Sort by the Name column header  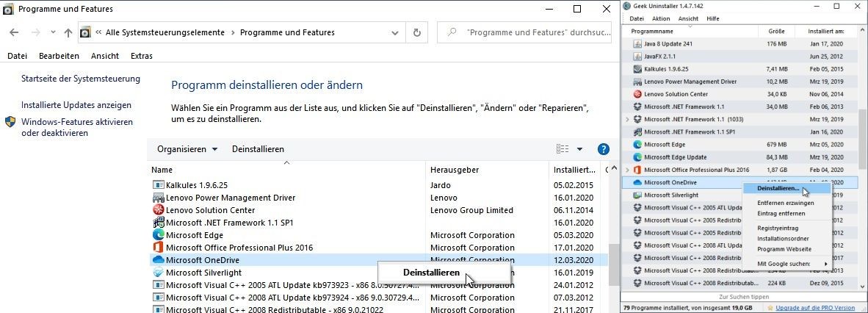click(x=286, y=170)
